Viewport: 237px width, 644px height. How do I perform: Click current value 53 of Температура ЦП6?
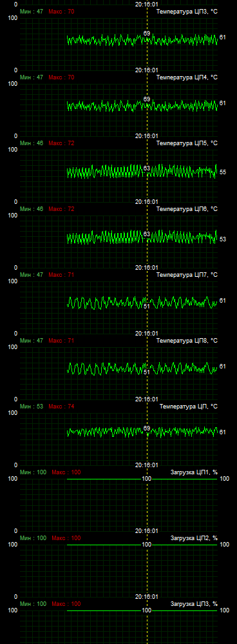pos(223,239)
